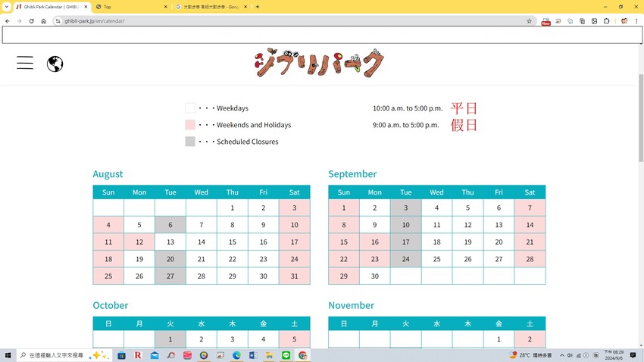
Task: Open the taskbar clock and date
Action: tap(614, 355)
